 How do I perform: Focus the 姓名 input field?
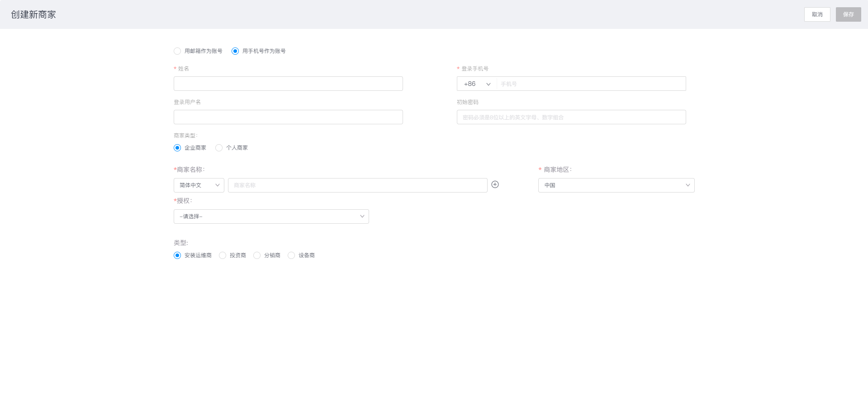(x=288, y=84)
